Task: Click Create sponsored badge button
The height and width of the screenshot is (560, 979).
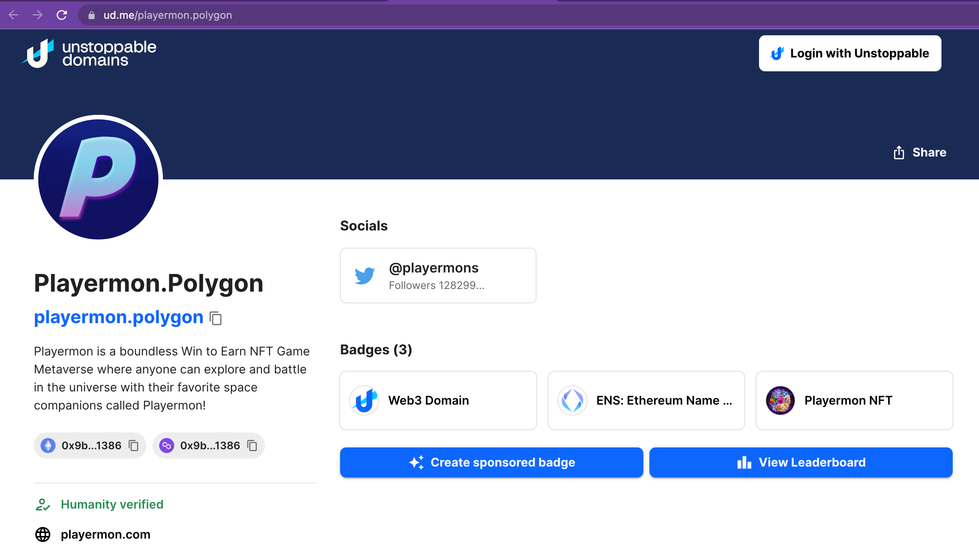Action: pos(491,462)
